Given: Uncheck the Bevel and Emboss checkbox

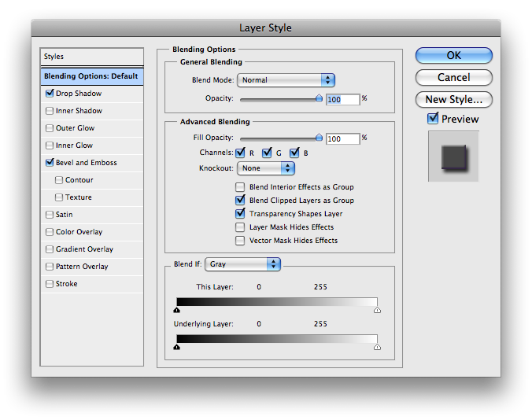Looking at the screenshot, I should coord(50,162).
